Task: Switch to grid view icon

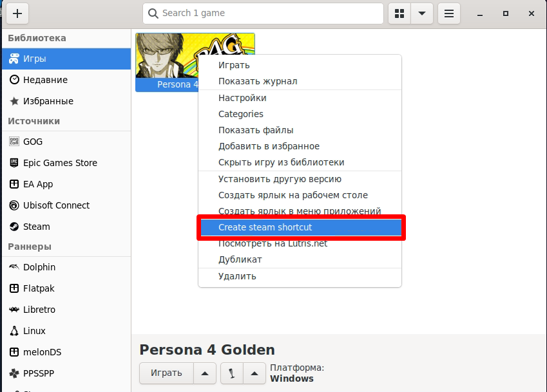Action: pos(399,14)
